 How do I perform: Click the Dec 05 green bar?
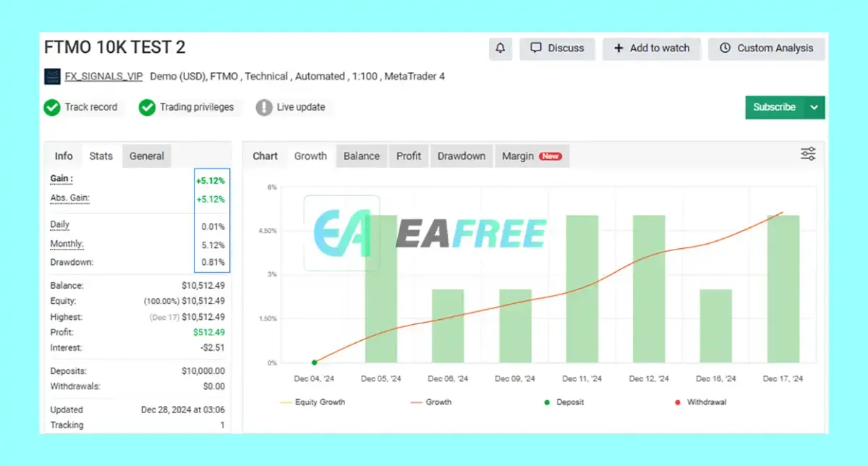pyautogui.click(x=381, y=289)
